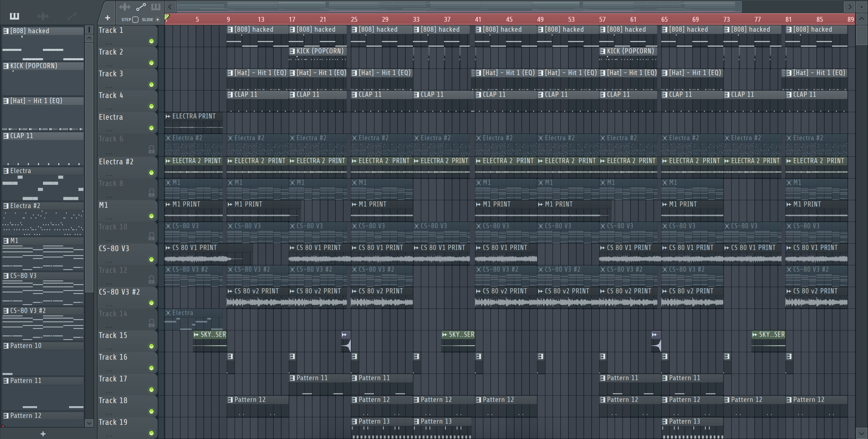This screenshot has width=868, height=439.
Task: Click the playlist maximize dot at the corner
Action: [861, 6]
